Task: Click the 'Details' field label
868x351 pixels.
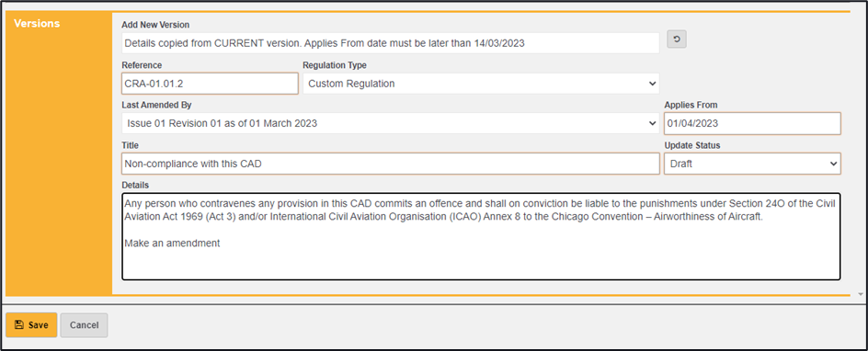Action: pyautogui.click(x=135, y=186)
